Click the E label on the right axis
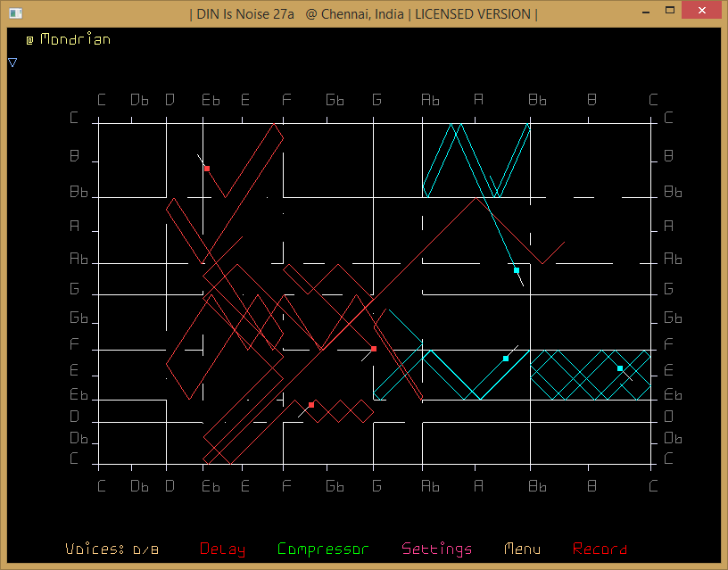 [668, 370]
